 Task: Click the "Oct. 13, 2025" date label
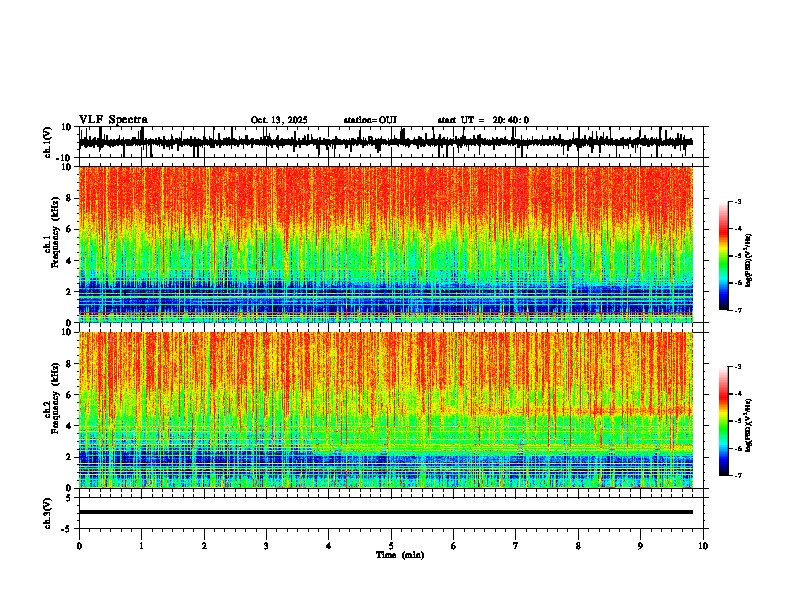pos(279,120)
